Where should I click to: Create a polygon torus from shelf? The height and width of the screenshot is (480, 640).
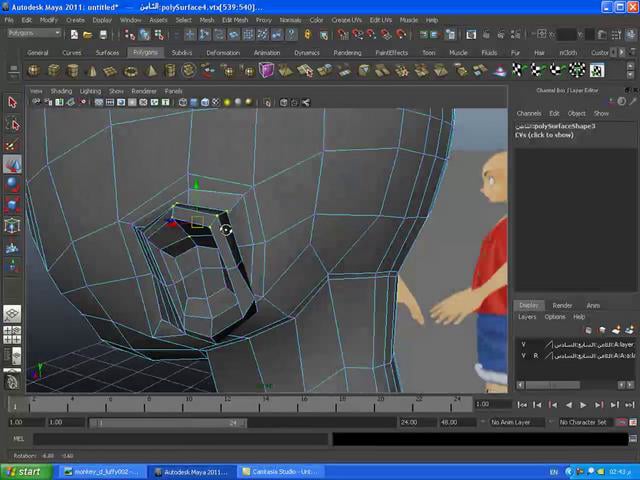click(x=131, y=71)
